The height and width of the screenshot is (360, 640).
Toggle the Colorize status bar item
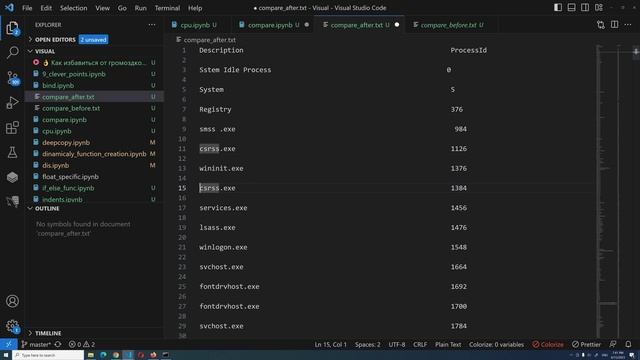(x=548, y=344)
